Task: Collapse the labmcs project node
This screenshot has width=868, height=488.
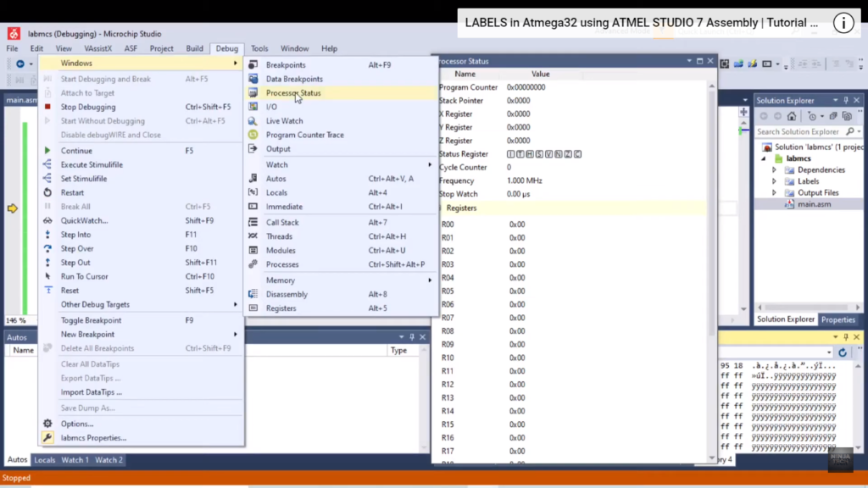Action: [x=764, y=158]
